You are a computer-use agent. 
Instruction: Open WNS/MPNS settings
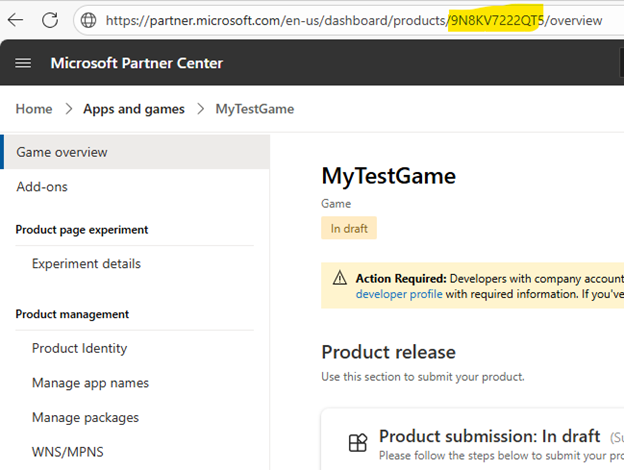68,452
